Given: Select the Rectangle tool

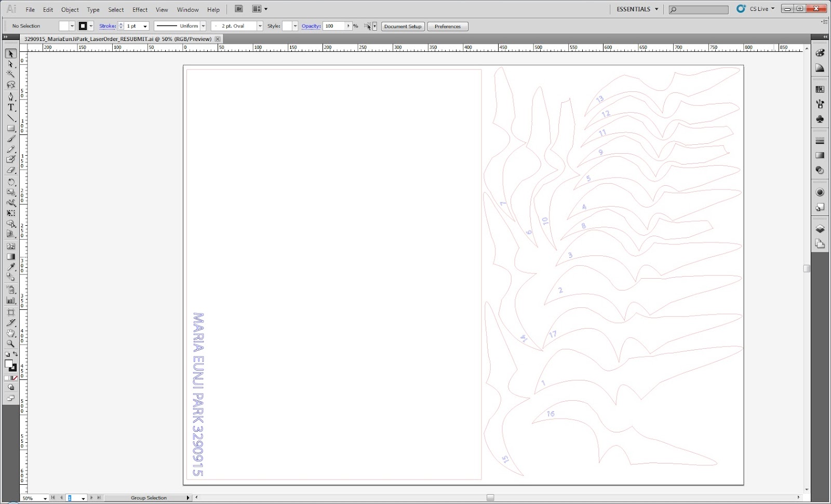Looking at the screenshot, I should [x=10, y=128].
